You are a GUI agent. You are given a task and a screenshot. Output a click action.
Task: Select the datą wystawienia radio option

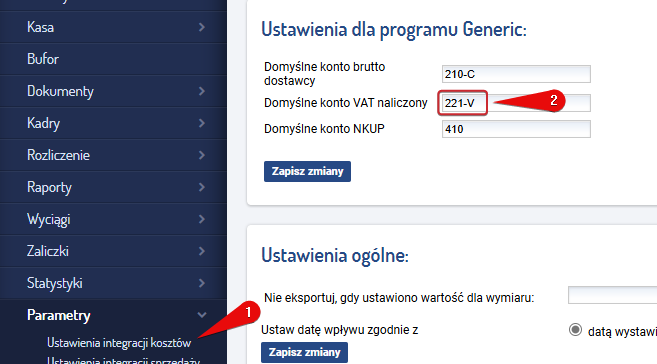click(575, 330)
